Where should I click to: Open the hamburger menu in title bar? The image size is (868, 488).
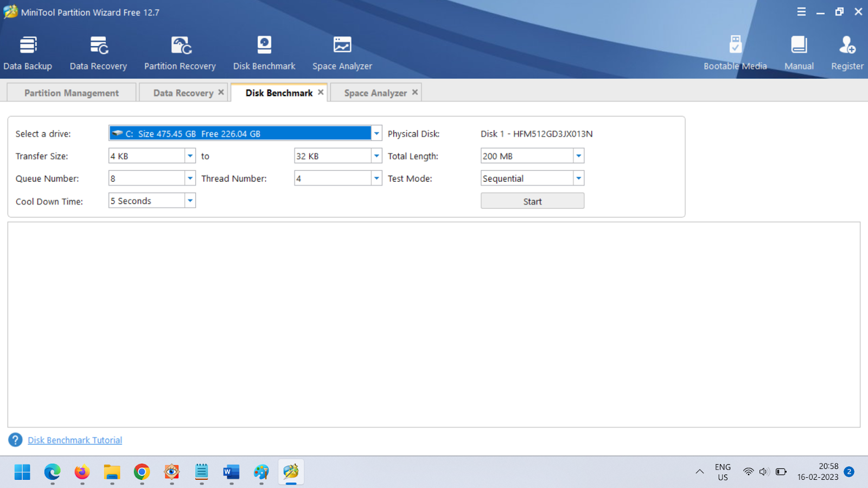pos(801,12)
